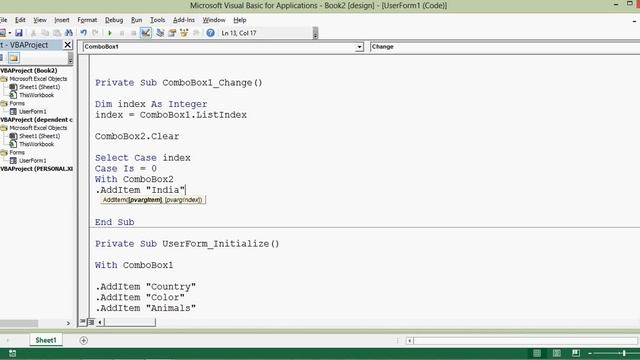Screen dimensions: 640x360
Task: Open the Add-Ins menu
Action: click(184, 20)
